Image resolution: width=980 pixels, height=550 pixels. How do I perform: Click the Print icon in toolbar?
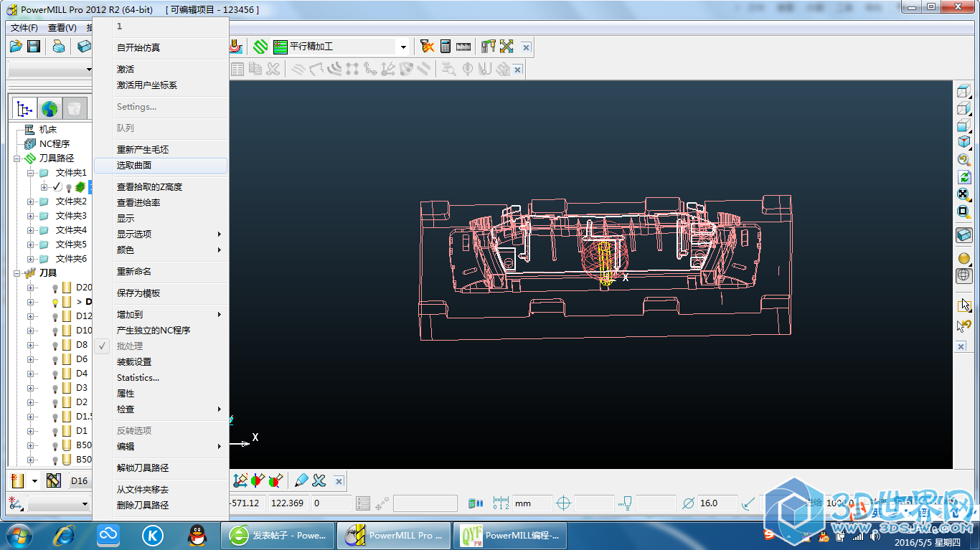coord(59,47)
